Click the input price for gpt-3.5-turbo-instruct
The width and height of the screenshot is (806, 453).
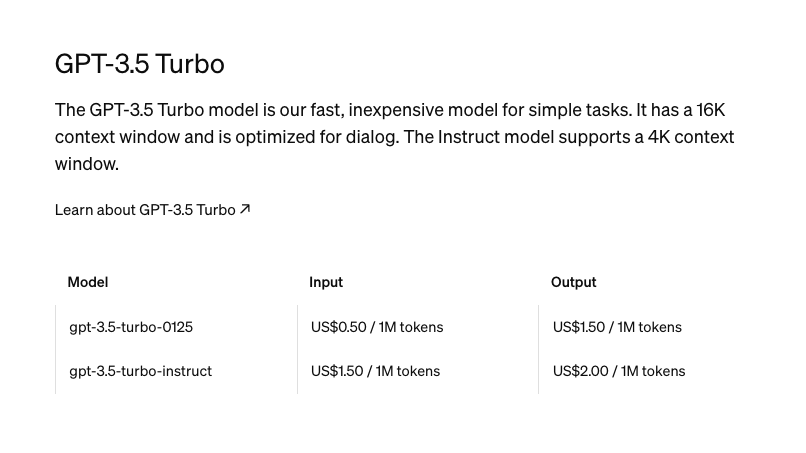tap(375, 371)
